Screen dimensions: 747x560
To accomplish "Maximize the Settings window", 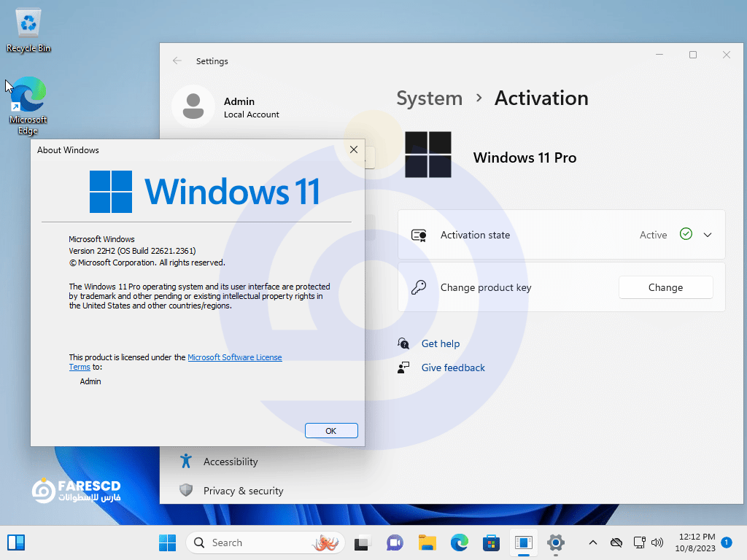I will pyautogui.click(x=693, y=55).
